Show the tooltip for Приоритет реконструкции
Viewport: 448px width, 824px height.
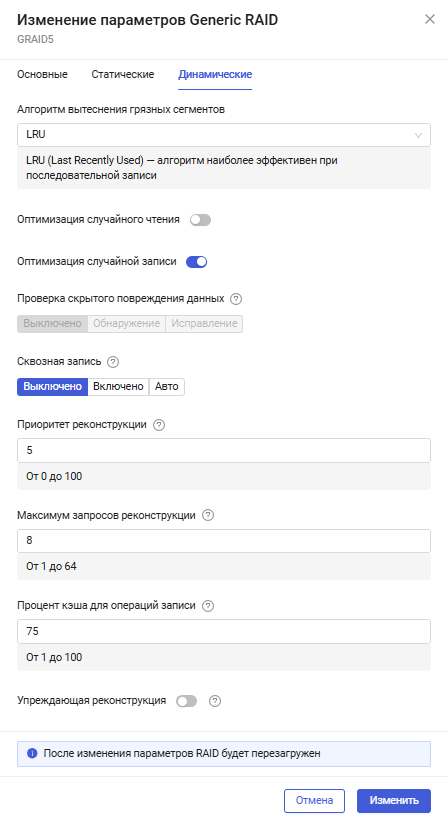point(159,425)
